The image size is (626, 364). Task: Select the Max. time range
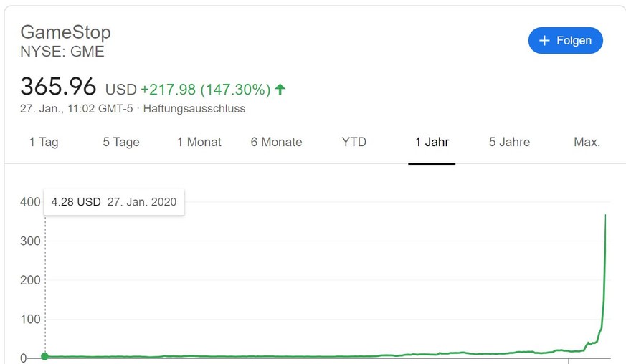pos(587,142)
